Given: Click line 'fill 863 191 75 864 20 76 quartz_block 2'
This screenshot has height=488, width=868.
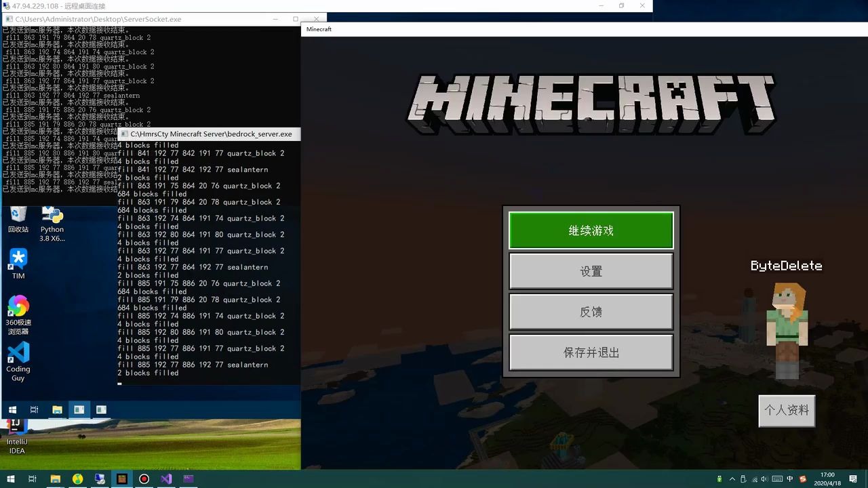Looking at the screenshot, I should tap(199, 186).
